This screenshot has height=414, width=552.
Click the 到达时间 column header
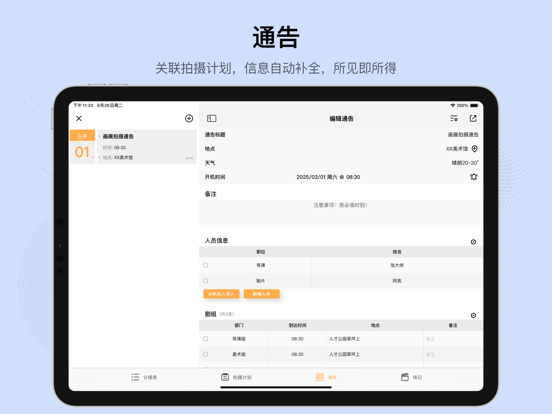coord(297,325)
